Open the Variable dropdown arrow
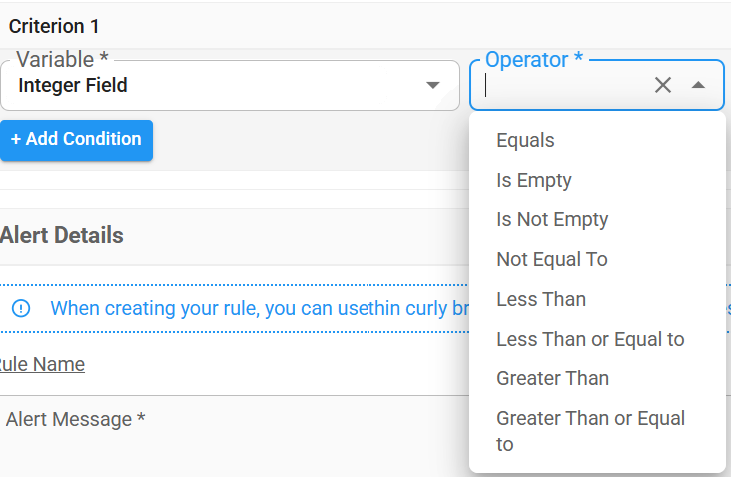733x477 pixels. (x=433, y=85)
